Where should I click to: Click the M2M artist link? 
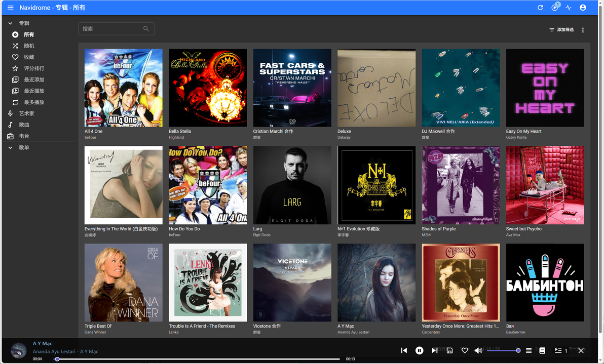tap(426, 235)
